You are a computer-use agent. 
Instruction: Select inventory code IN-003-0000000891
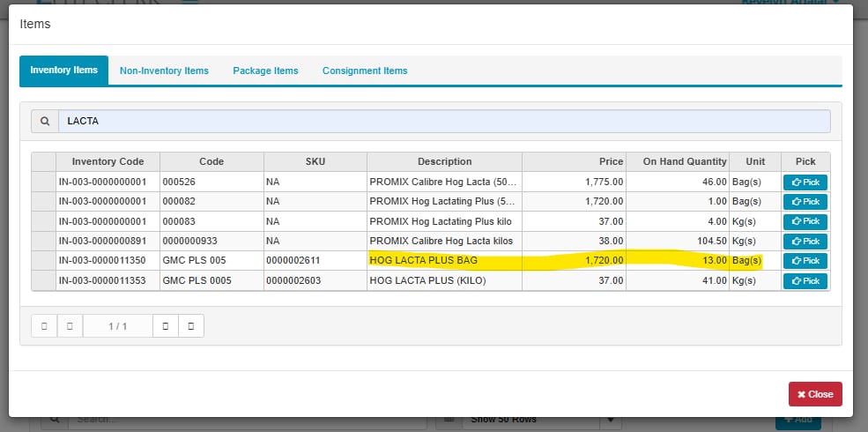tap(108, 241)
